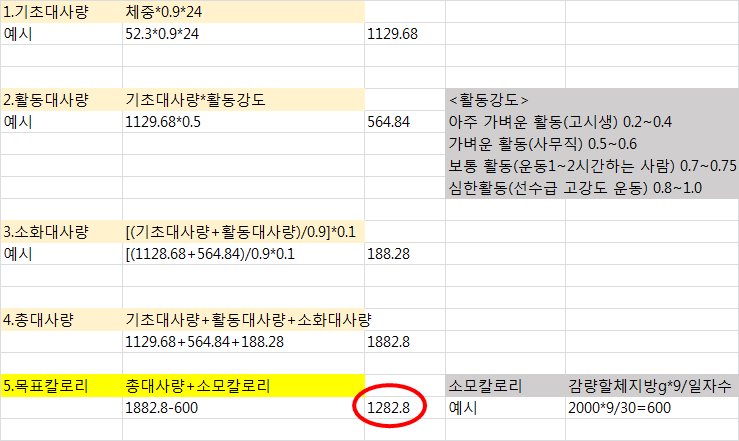Select '예시' label in the 소화대사량 section
Screen dimensions: 739x441
tap(61, 254)
